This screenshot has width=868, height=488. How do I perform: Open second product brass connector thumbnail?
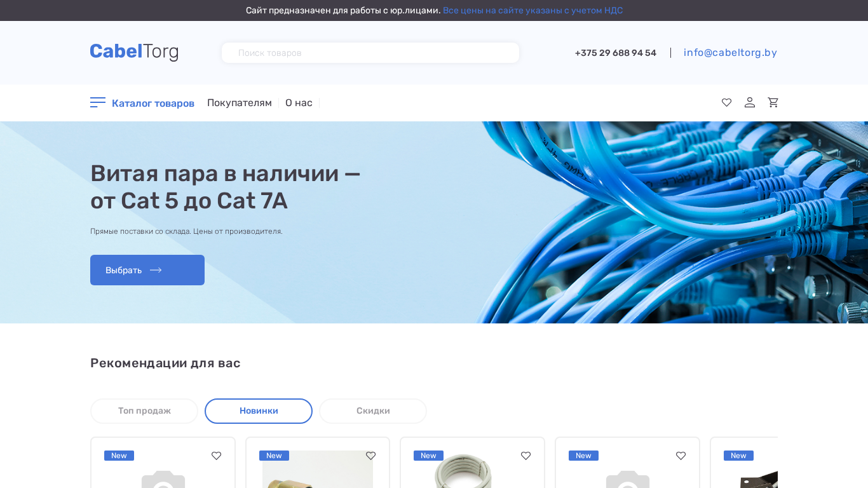[x=318, y=470]
